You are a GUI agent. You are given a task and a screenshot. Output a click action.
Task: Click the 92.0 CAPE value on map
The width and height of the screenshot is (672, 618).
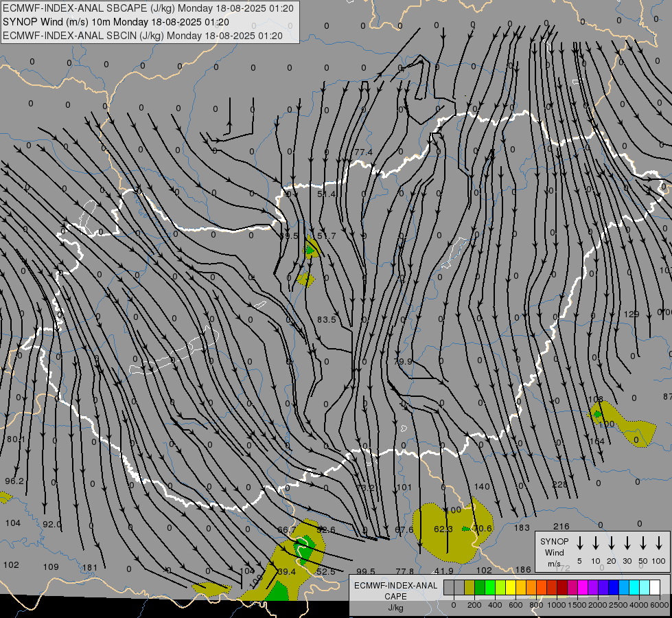click(x=52, y=524)
